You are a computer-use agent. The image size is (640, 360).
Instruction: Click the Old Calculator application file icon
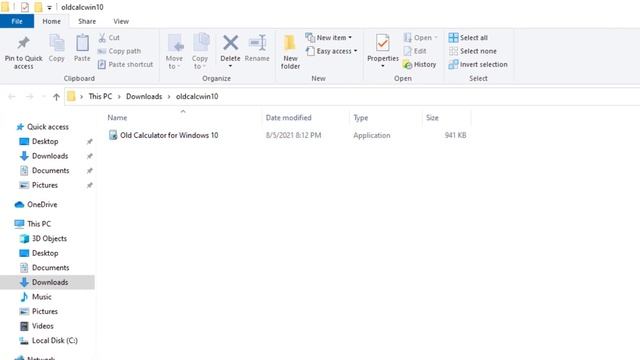click(x=113, y=135)
